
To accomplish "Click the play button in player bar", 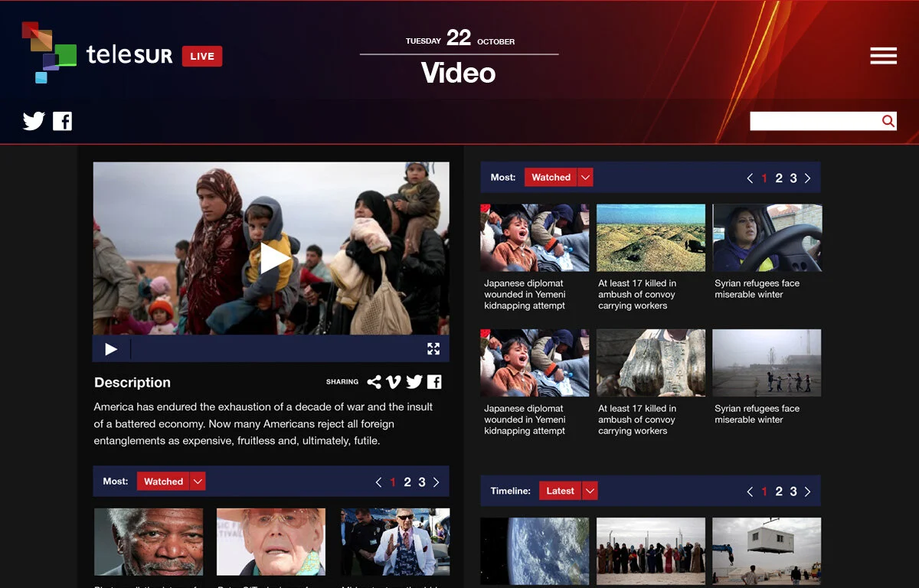I will click(x=111, y=349).
